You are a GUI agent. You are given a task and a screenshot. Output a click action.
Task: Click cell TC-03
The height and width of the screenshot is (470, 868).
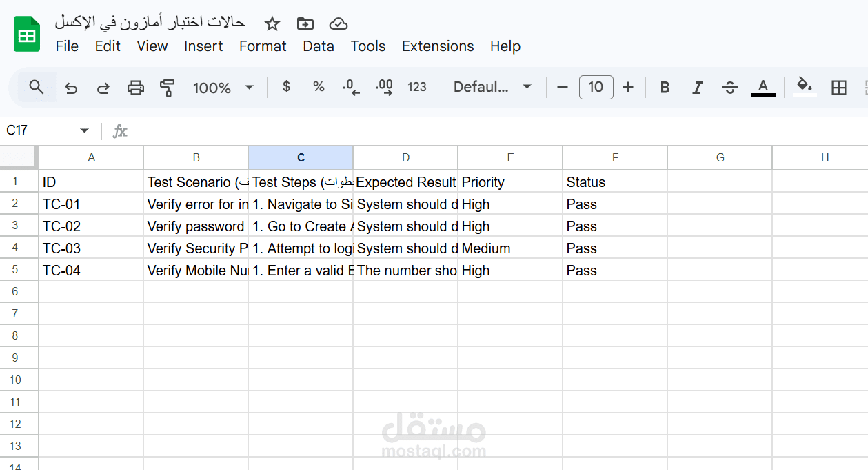click(91, 248)
